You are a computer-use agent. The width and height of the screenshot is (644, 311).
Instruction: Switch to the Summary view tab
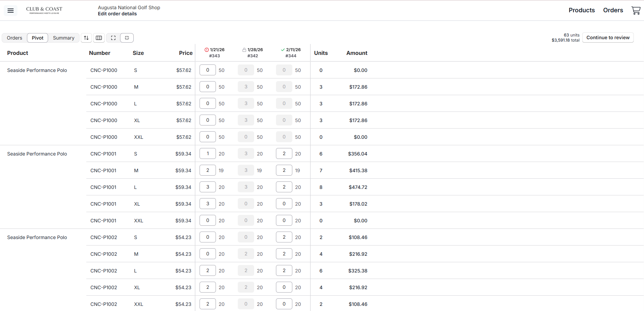(63, 38)
